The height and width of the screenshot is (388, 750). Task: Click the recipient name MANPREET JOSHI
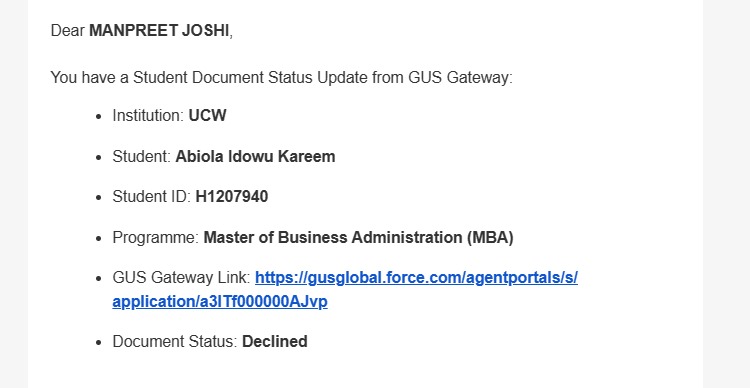tap(159, 31)
